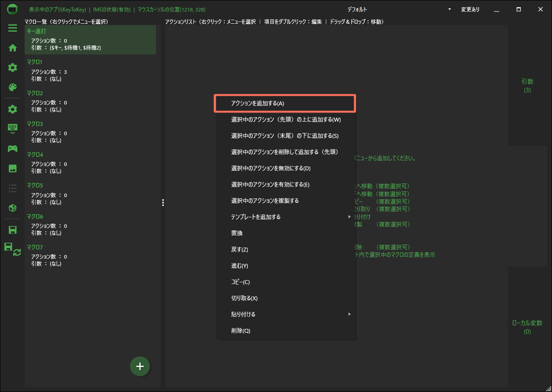Add a new macro with plus button
The image size is (552, 392).
coord(140,366)
